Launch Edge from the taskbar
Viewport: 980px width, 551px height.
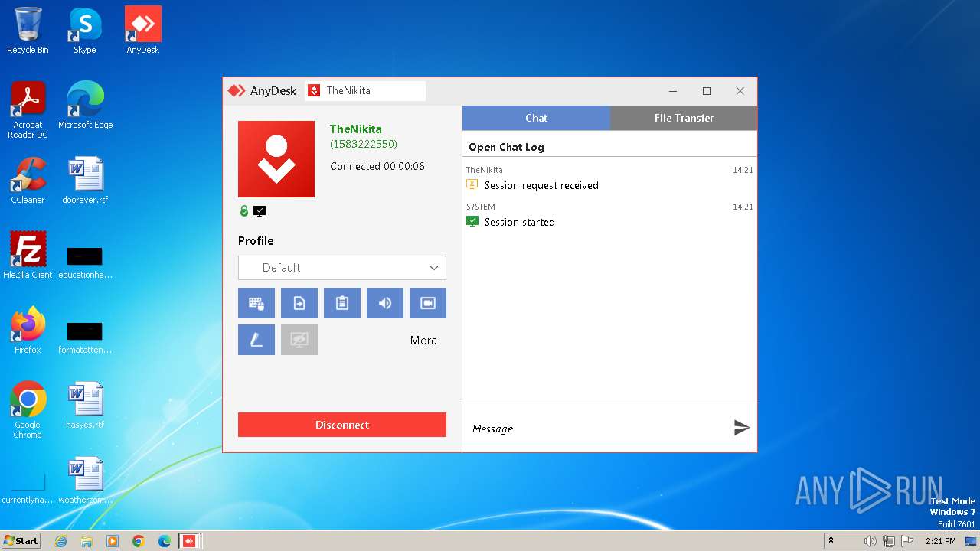165,541
